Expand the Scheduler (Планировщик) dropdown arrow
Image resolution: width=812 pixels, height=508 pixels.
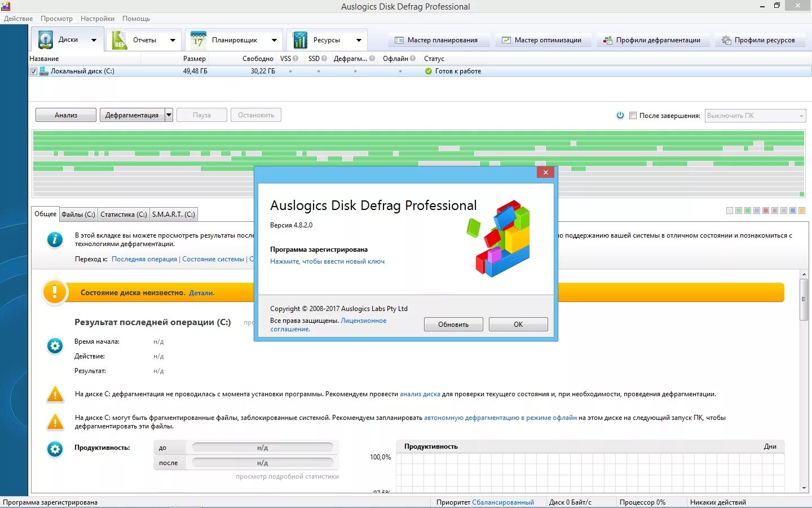click(x=274, y=40)
